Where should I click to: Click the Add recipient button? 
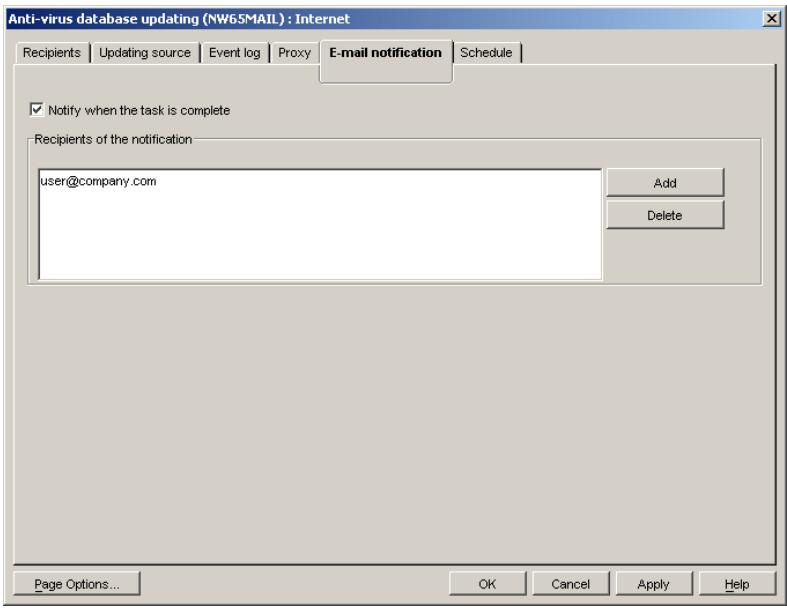(x=665, y=183)
